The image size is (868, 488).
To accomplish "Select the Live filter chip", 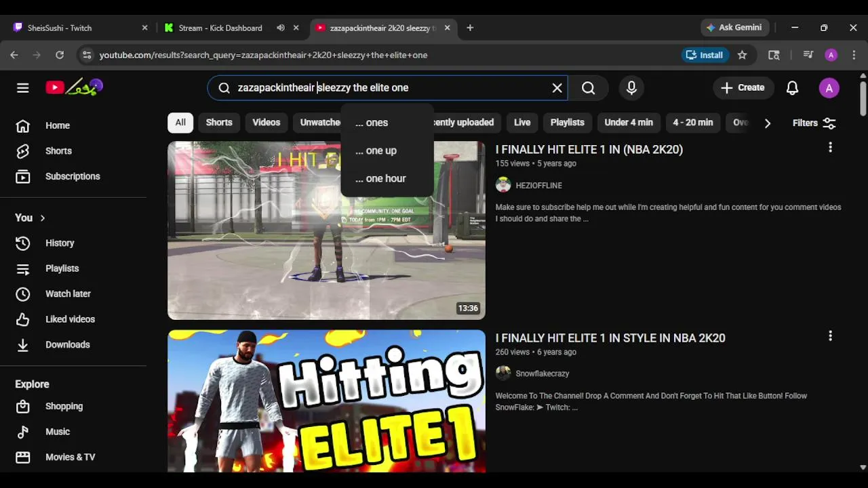I will point(522,123).
